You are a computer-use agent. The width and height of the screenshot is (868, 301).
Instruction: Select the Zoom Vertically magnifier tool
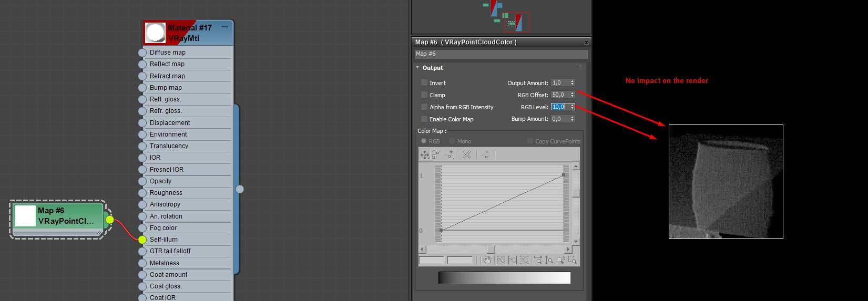(549, 260)
